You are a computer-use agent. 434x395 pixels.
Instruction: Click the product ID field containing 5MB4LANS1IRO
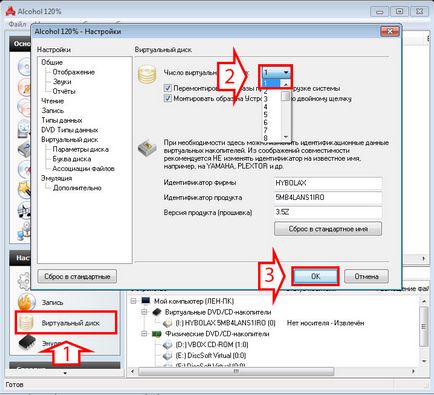[328, 197]
